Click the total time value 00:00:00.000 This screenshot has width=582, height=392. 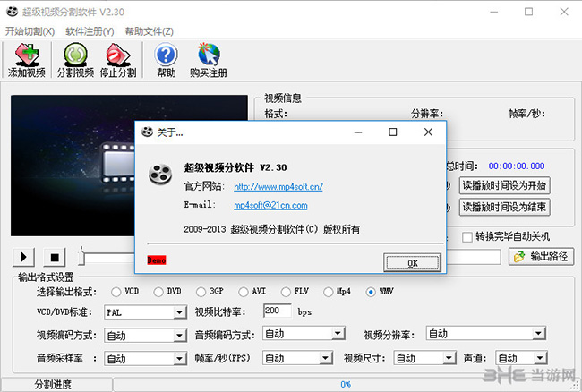[517, 166]
